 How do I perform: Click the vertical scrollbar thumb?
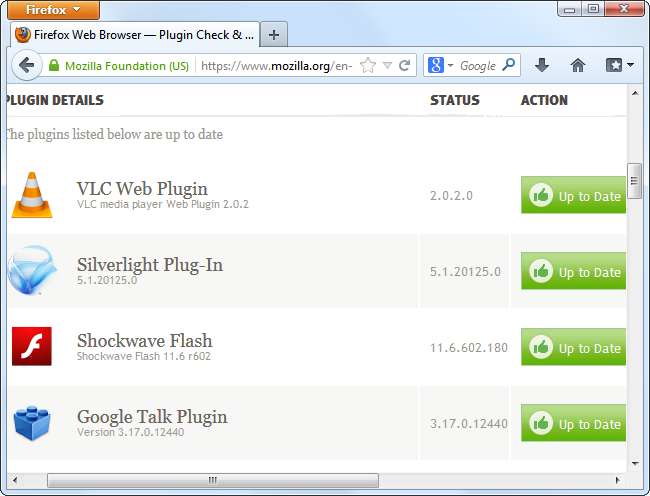[x=634, y=181]
